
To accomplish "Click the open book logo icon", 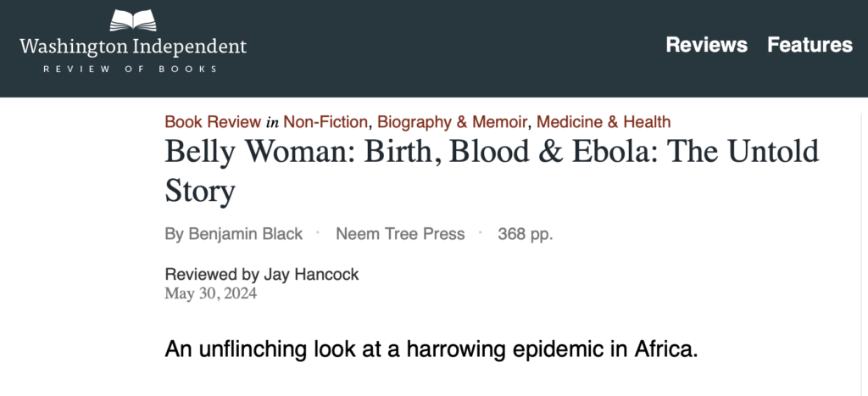I will coord(133,20).
